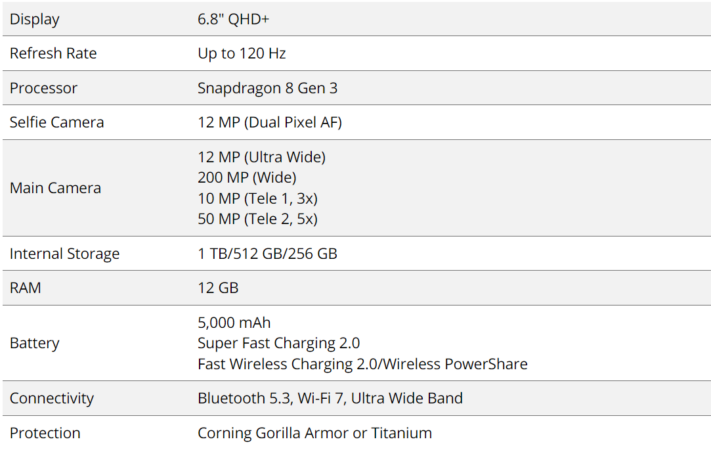The image size is (711, 454).
Task: Select the 5,000 mAh text
Action: point(234,322)
